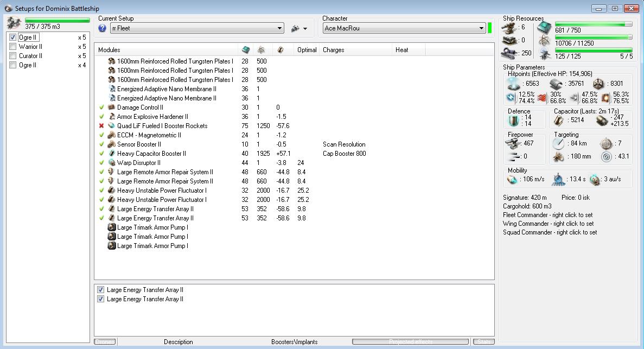Image resolution: width=644 pixels, height=349 pixels.
Task: Uncheck first projected Large Energy Transfer Array II
Action: click(100, 290)
